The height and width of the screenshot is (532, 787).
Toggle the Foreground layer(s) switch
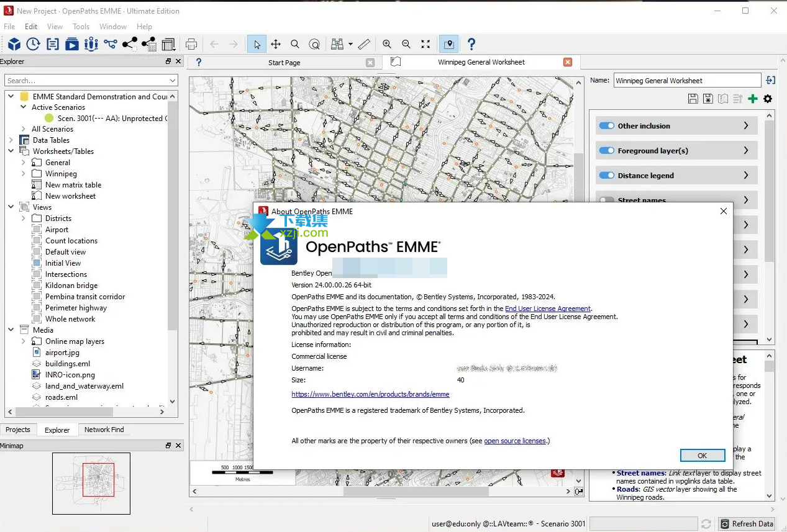(x=606, y=150)
